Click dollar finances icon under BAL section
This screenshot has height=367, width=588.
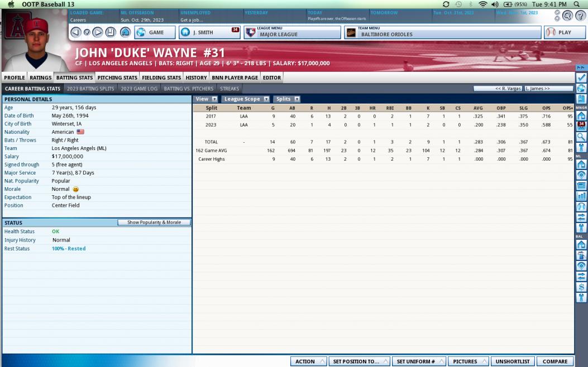(x=581, y=287)
